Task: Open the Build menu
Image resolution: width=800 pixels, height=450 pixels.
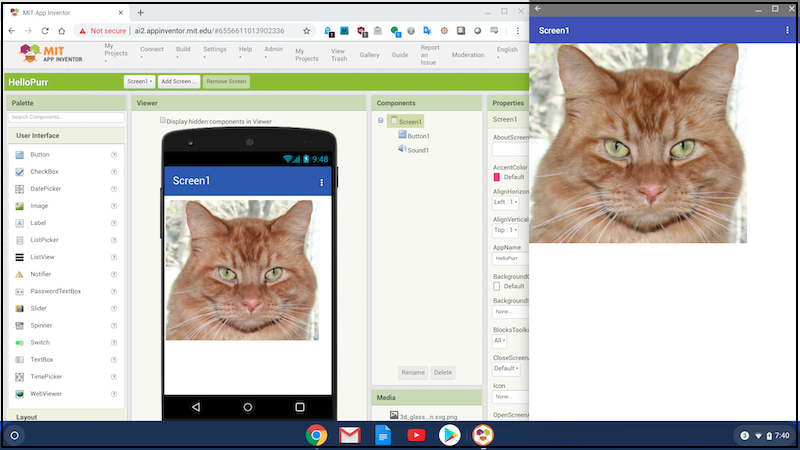Action: pyautogui.click(x=183, y=52)
